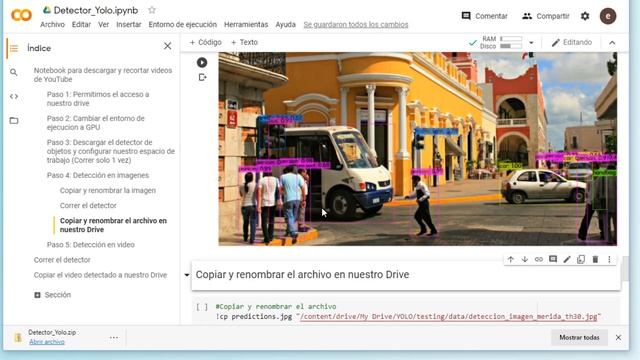Move cell down with arrow icon

coord(525,259)
